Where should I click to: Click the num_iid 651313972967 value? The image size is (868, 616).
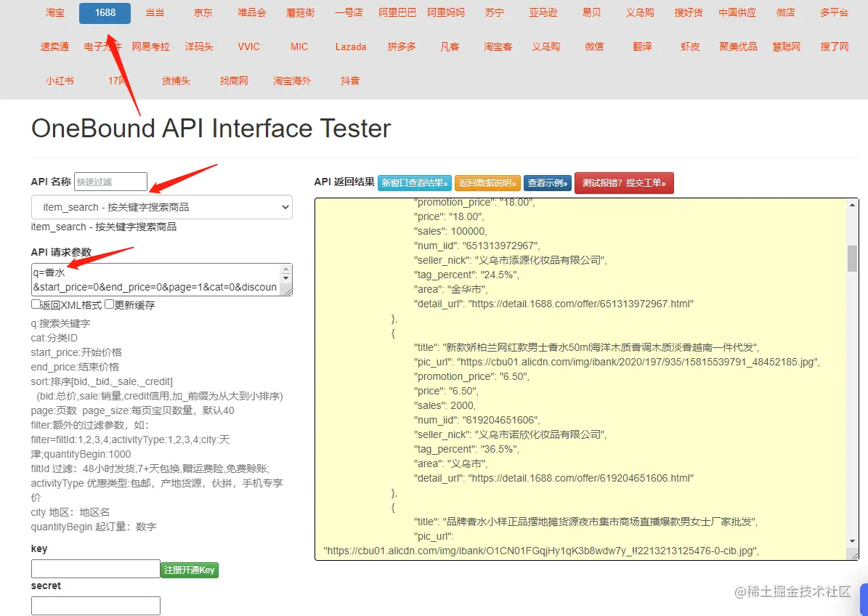click(500, 246)
